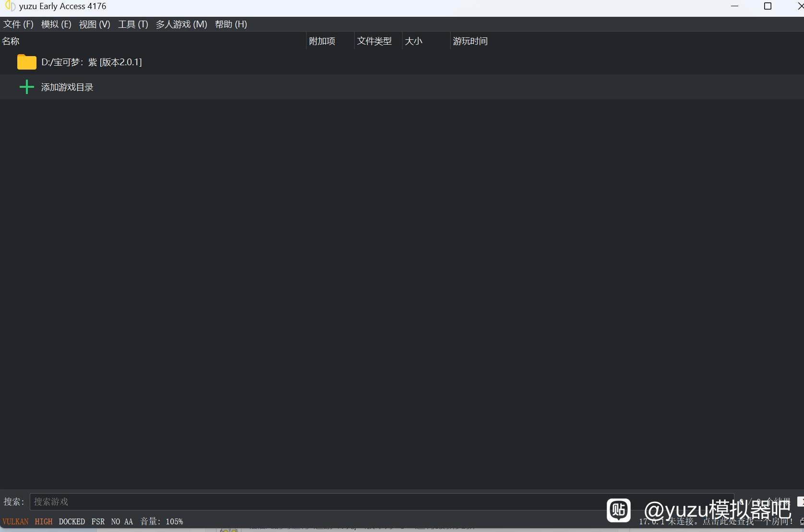Open the 视图 (V) menu
The width and height of the screenshot is (804, 532).
pos(95,24)
